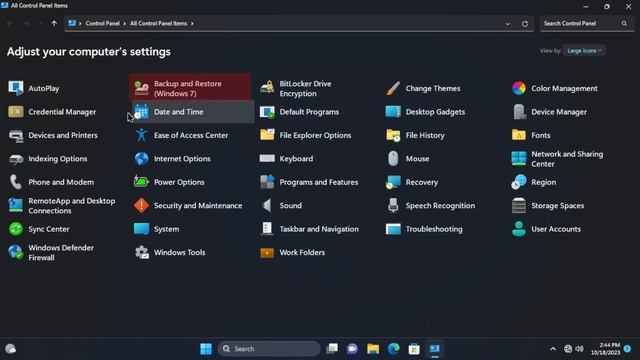Image resolution: width=640 pixels, height=360 pixels.
Task: Click the taskbar Search box
Action: pos(269,349)
